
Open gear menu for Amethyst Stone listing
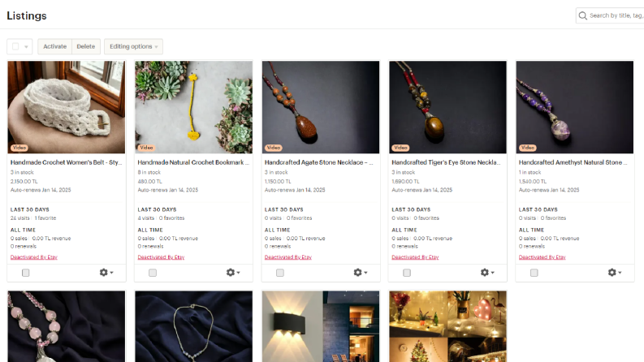[615, 273]
